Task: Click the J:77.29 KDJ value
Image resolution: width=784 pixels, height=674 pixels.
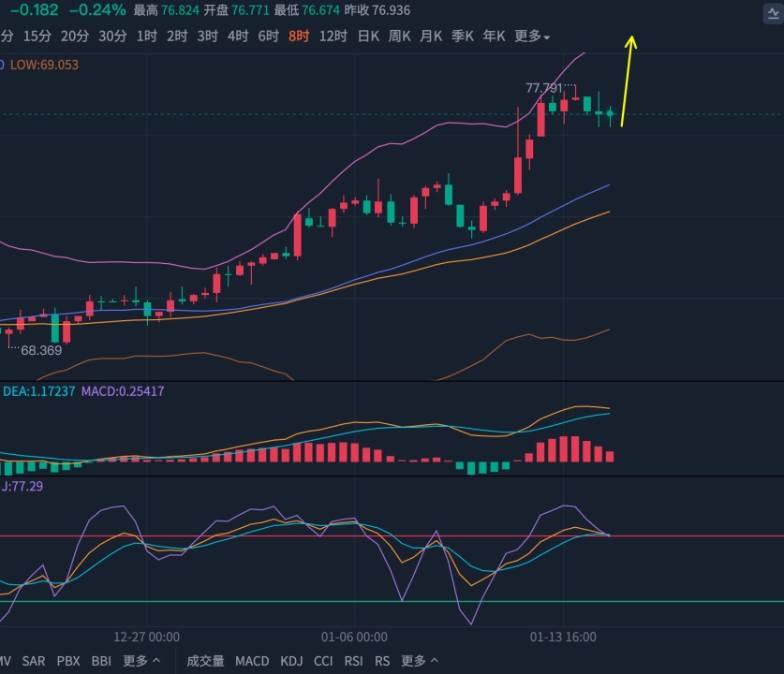Action: pyautogui.click(x=22, y=486)
